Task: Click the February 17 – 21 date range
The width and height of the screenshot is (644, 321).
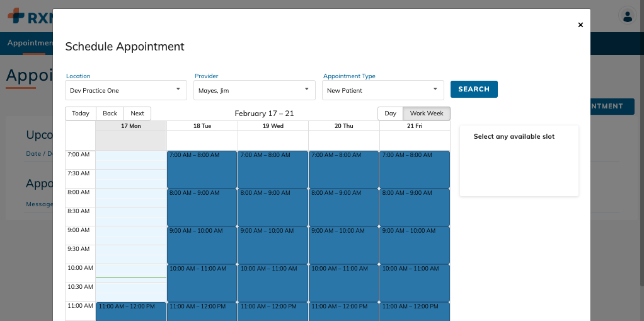Action: tap(264, 114)
